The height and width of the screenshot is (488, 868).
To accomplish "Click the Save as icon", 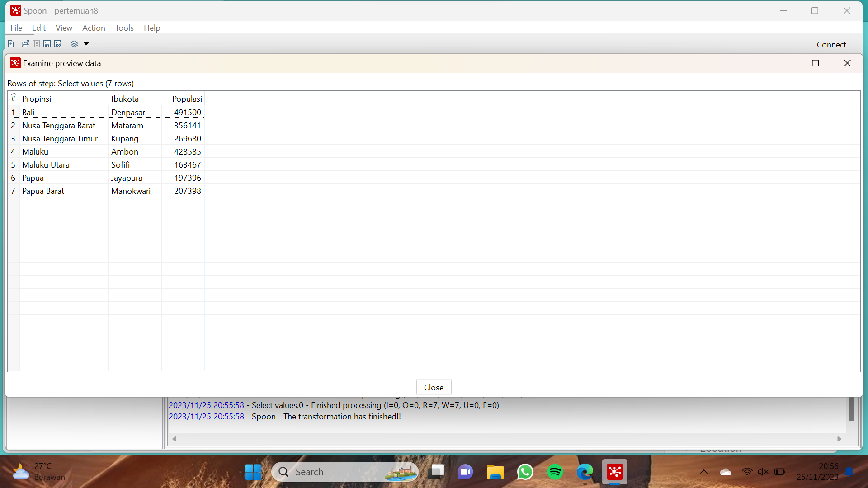I will [58, 44].
